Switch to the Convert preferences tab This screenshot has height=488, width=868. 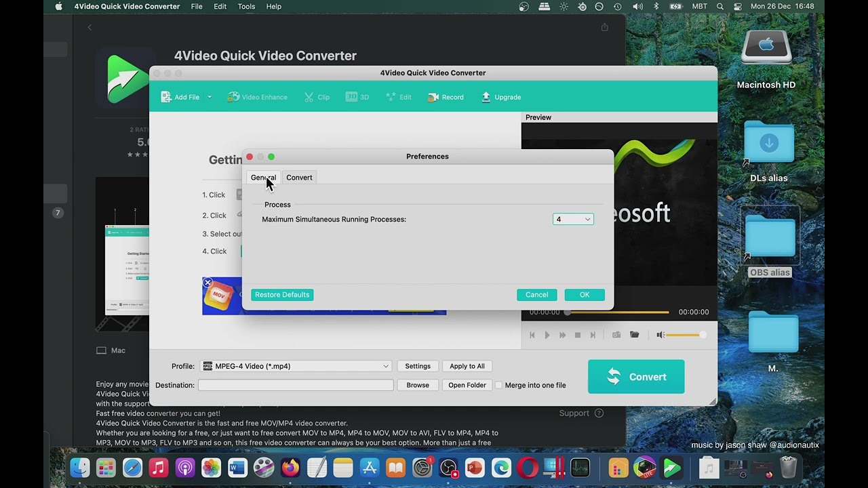pyautogui.click(x=299, y=178)
